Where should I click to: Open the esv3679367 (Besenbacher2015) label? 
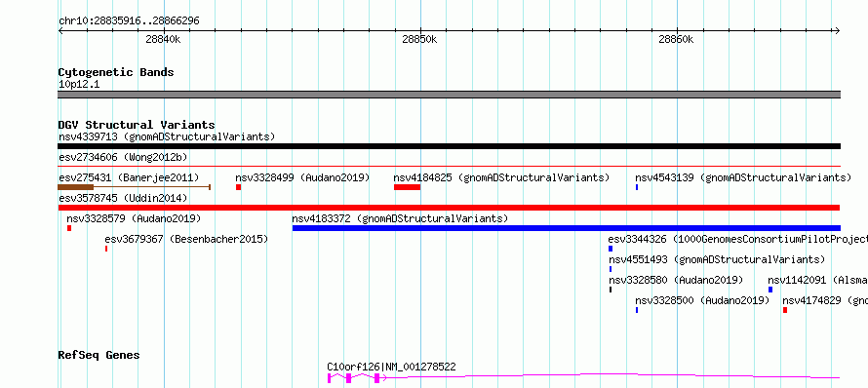click(x=186, y=239)
